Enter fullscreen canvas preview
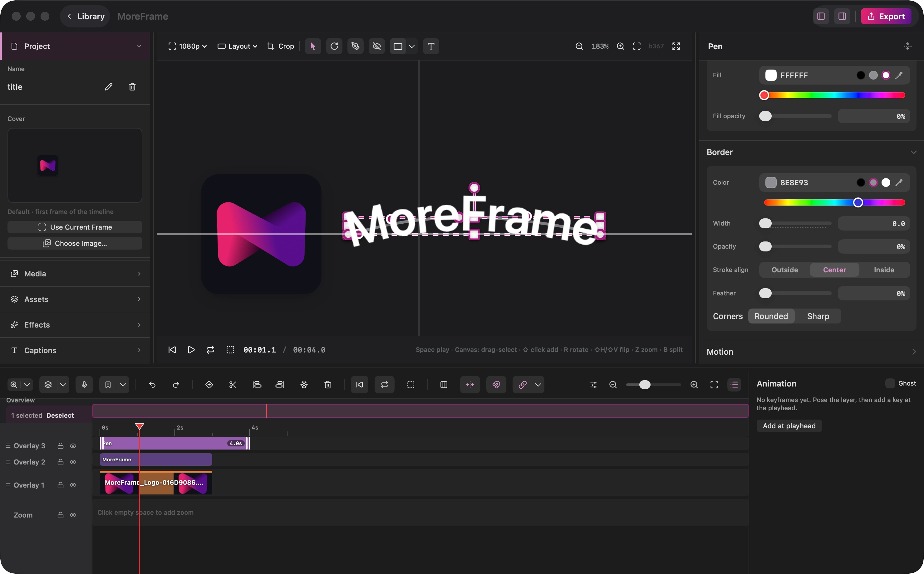Screen dimensions: 924x574 (x=676, y=46)
